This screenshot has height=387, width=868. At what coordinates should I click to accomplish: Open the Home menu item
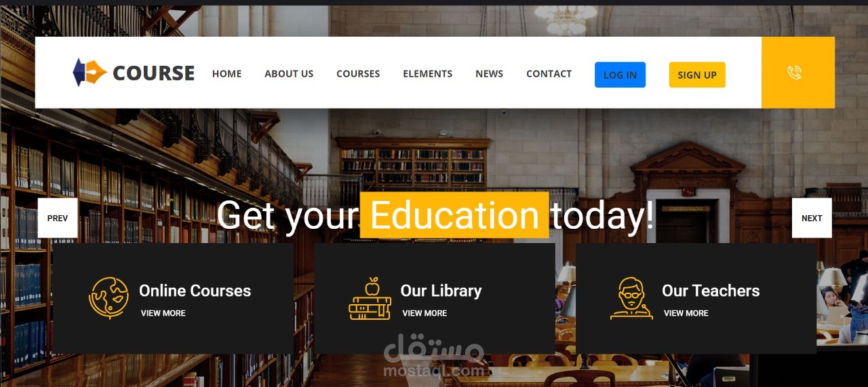(x=226, y=74)
